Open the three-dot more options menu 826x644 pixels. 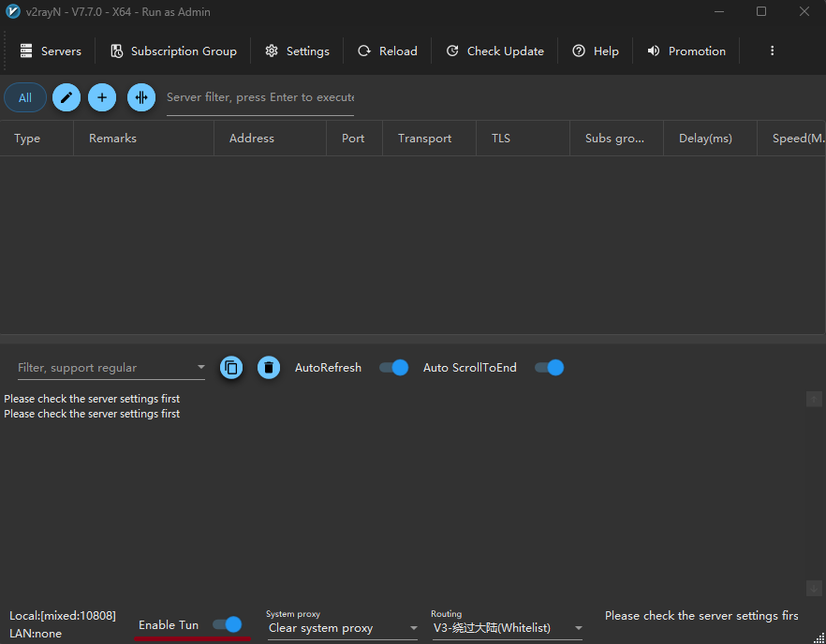point(772,51)
